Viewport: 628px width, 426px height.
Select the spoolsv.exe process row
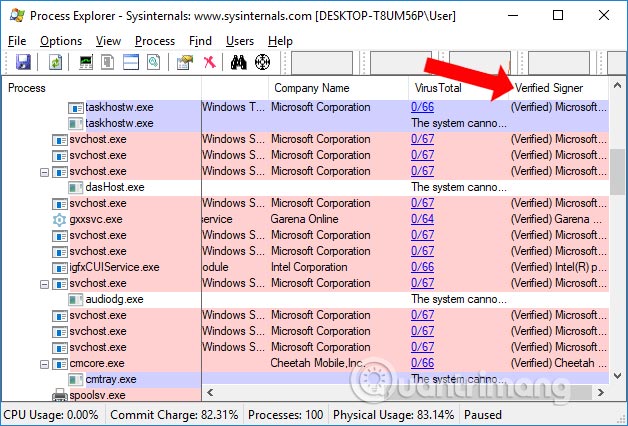(x=102, y=395)
